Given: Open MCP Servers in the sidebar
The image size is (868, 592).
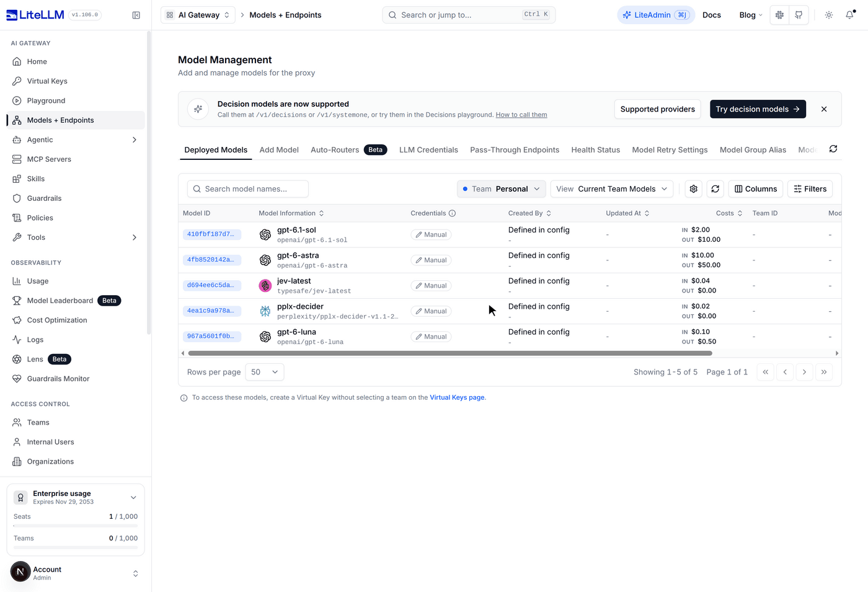Looking at the screenshot, I should [76, 159].
